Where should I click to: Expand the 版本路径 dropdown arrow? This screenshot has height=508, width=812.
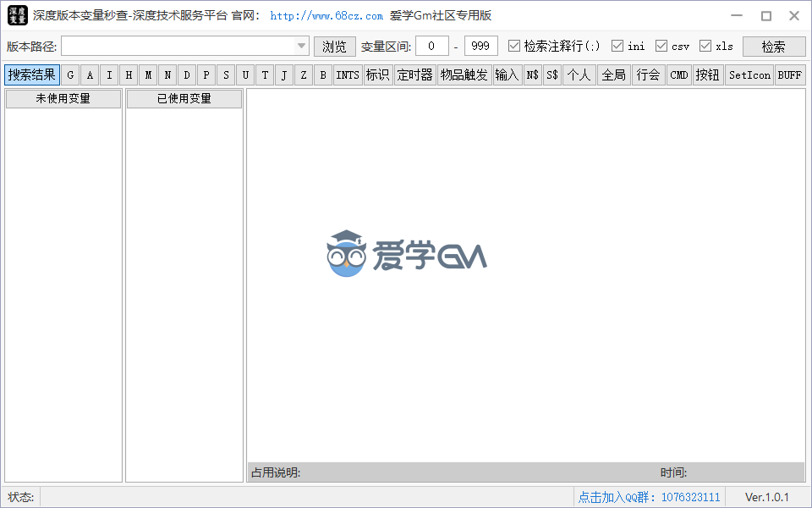coord(302,47)
